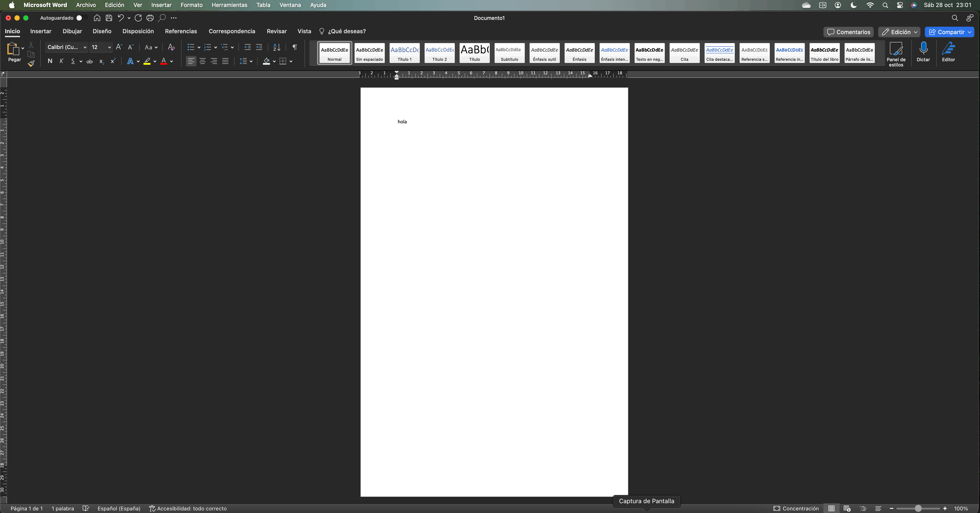Click the decrease indent icon

248,47
